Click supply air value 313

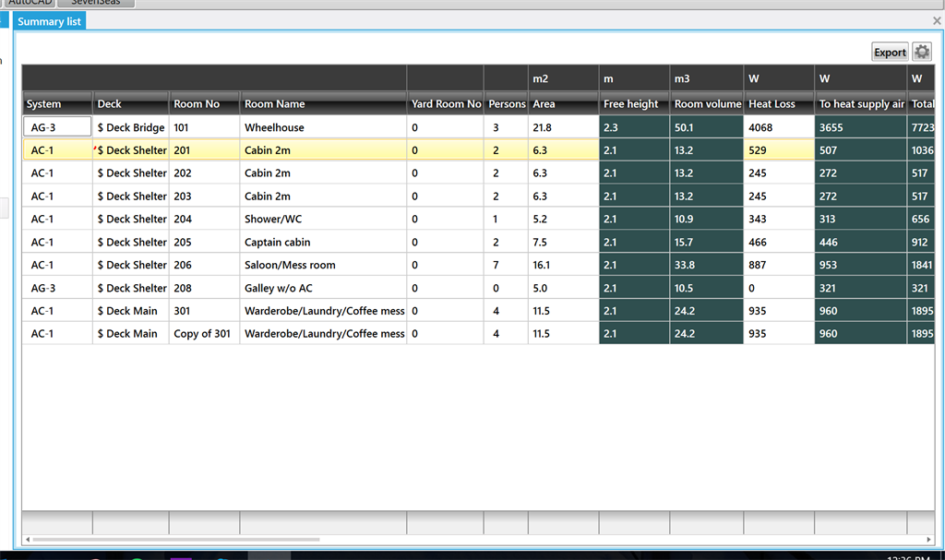click(861, 219)
